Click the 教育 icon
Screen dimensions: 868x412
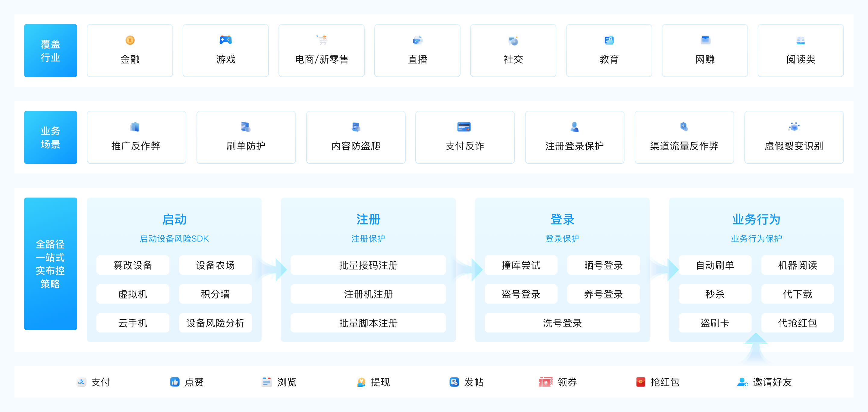pos(609,40)
